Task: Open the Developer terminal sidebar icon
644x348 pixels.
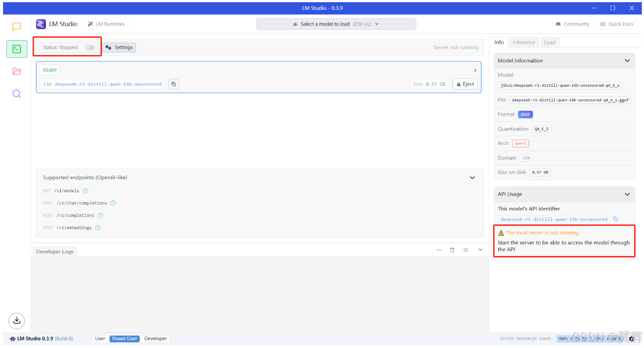Action: [16, 49]
